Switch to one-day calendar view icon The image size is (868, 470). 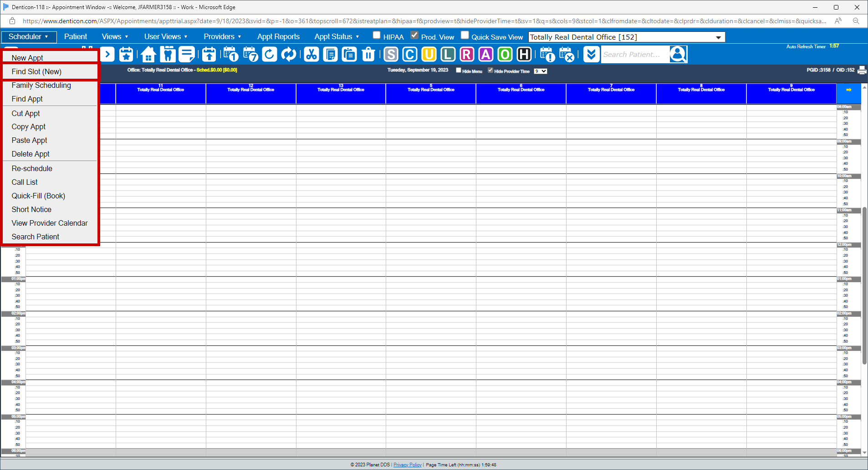click(x=231, y=54)
